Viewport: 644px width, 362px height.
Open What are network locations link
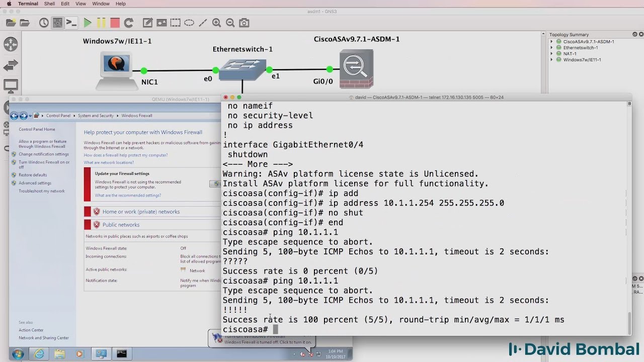pos(109,162)
